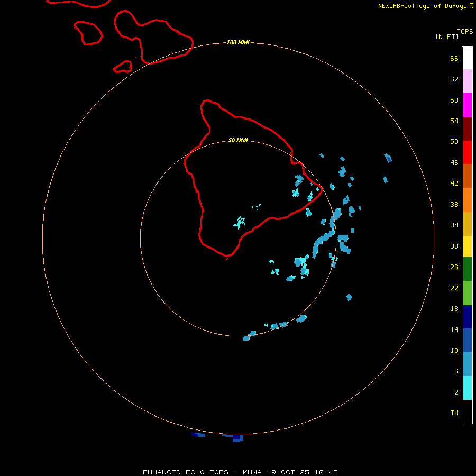Click the light green legend swatch
This screenshot has width=476, height=476.
click(467, 293)
